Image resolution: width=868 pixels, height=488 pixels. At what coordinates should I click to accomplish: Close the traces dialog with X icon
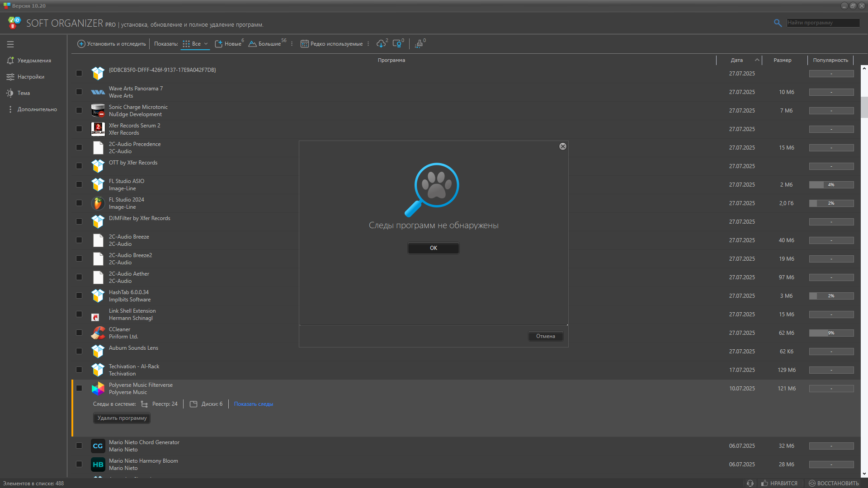tap(563, 146)
